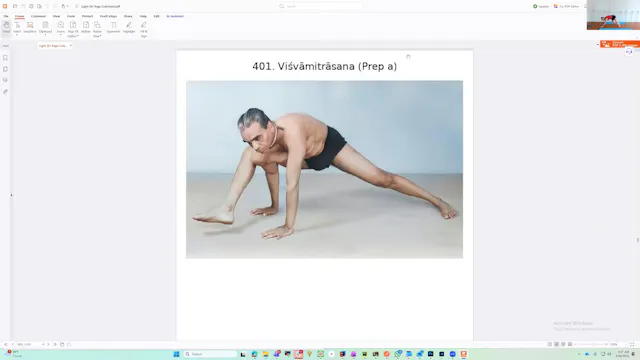Expand the Select tool dropdown arrow
This screenshot has width=640, height=360.
[x=17, y=35]
